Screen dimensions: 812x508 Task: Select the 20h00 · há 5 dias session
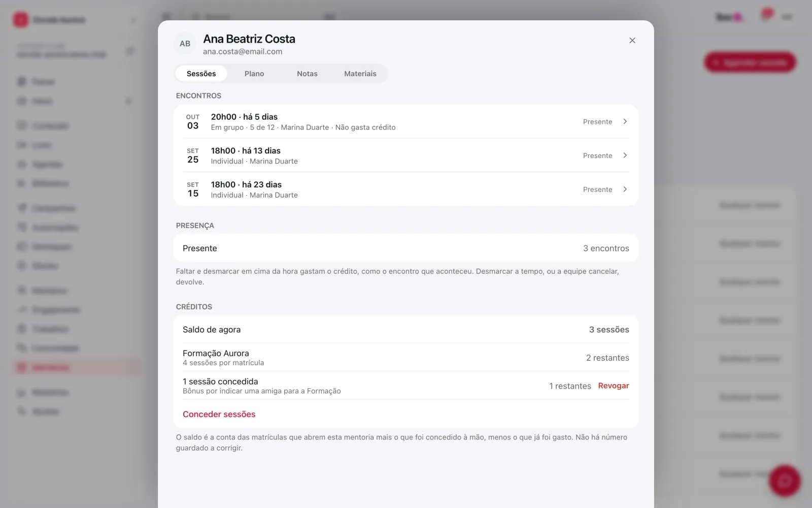pos(244,117)
